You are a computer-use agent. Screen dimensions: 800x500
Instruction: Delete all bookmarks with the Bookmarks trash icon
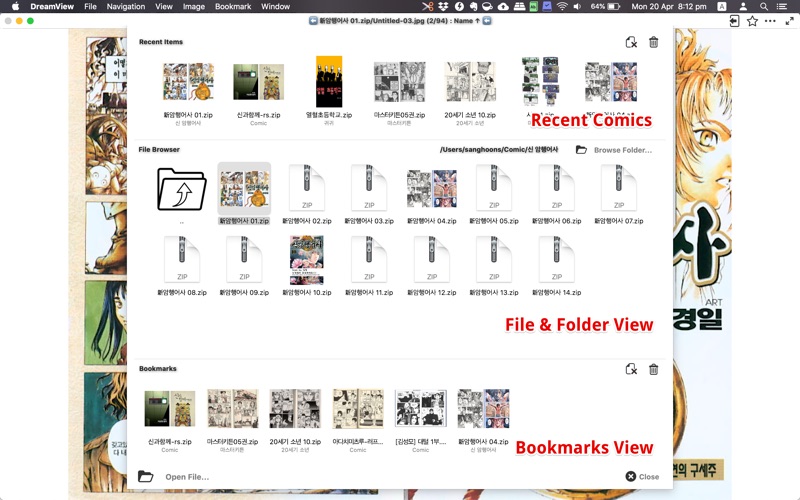(x=653, y=369)
